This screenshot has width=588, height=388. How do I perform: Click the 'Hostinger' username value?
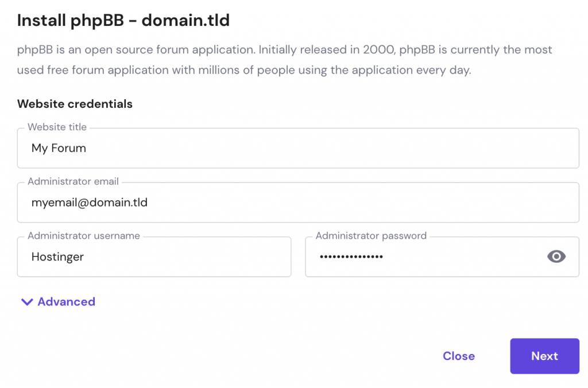point(57,257)
